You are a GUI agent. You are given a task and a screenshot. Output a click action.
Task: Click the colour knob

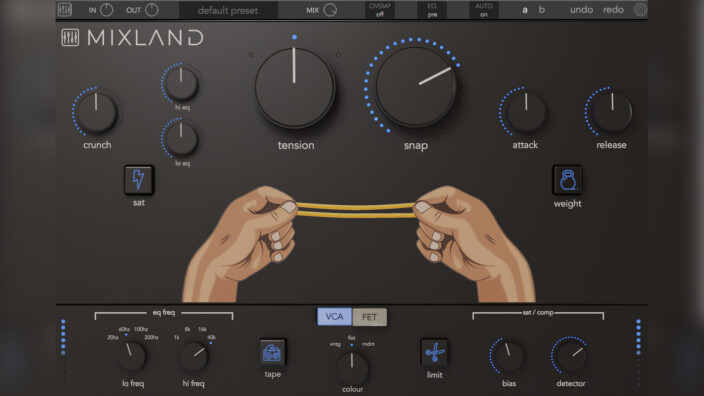(352, 367)
